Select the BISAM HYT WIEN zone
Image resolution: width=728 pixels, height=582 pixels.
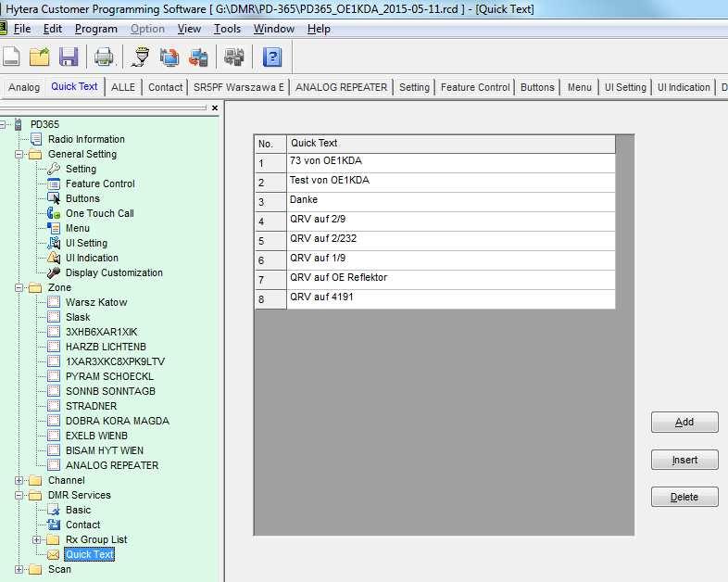point(104,451)
